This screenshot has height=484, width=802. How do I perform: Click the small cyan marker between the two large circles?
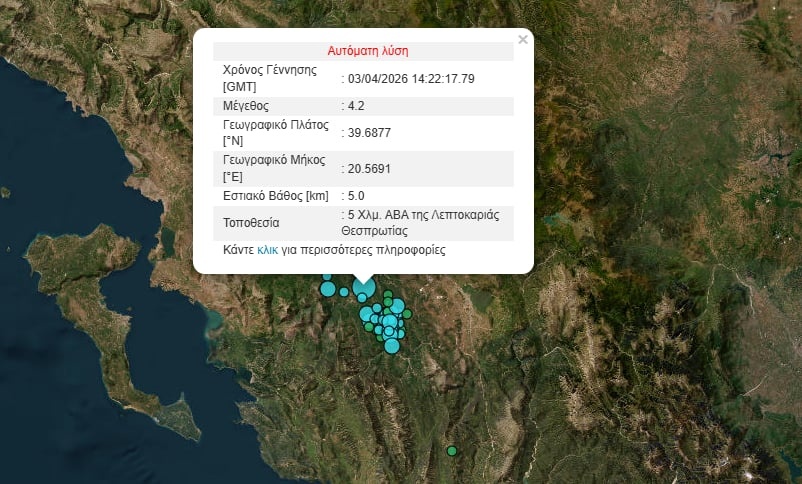coord(344,292)
